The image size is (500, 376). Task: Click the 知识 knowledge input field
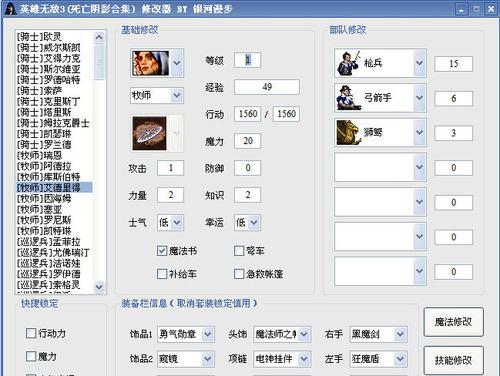247,195
